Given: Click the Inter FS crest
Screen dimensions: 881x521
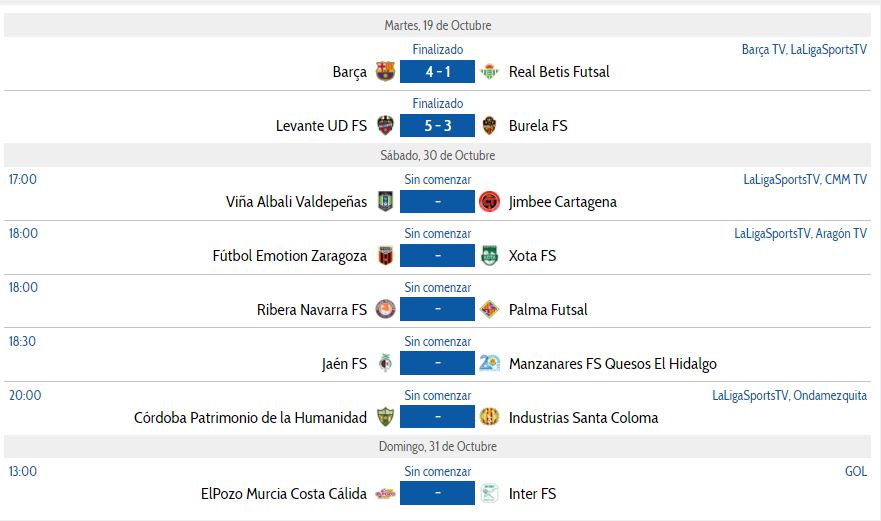Looking at the screenshot, I should [x=489, y=493].
